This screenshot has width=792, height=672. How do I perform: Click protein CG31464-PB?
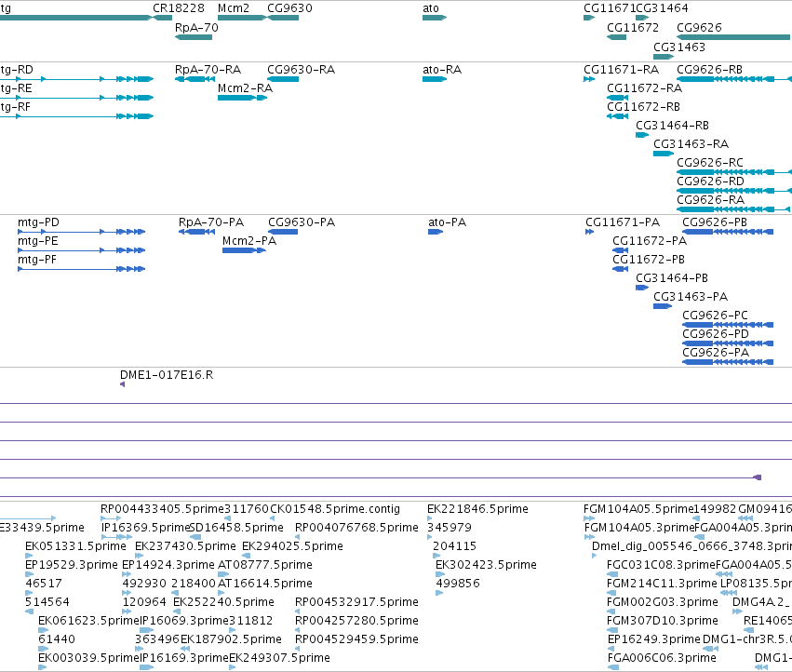(672, 278)
